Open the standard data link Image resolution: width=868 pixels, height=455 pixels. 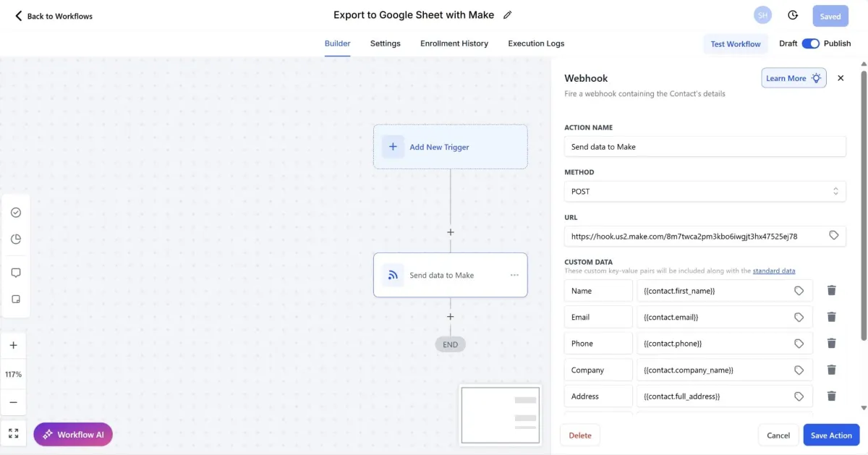[x=773, y=271]
